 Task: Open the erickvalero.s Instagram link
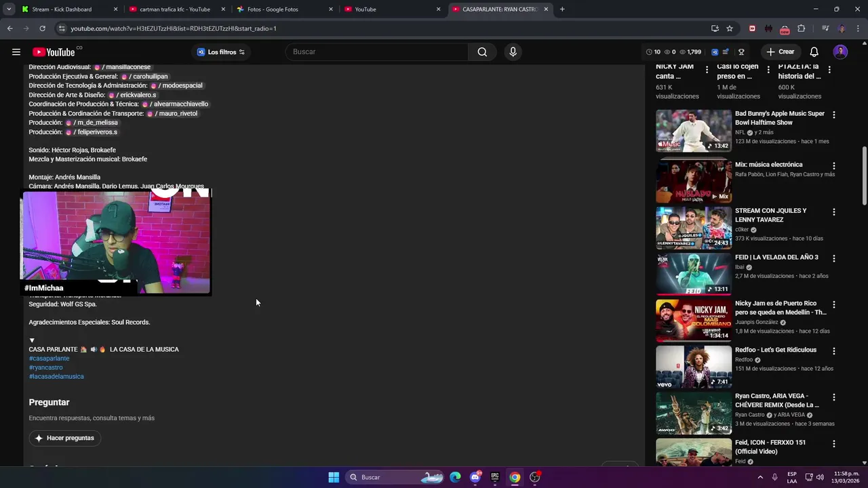click(132, 95)
